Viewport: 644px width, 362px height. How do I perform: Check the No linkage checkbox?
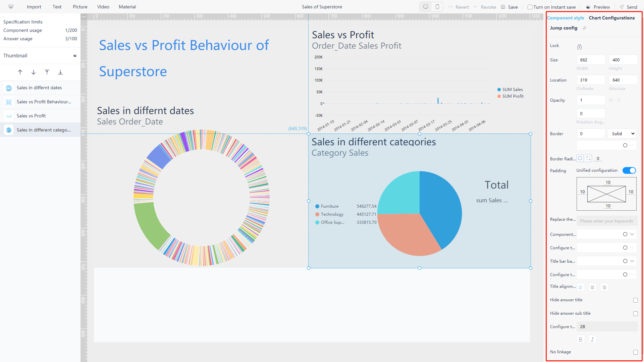pyautogui.click(x=636, y=352)
